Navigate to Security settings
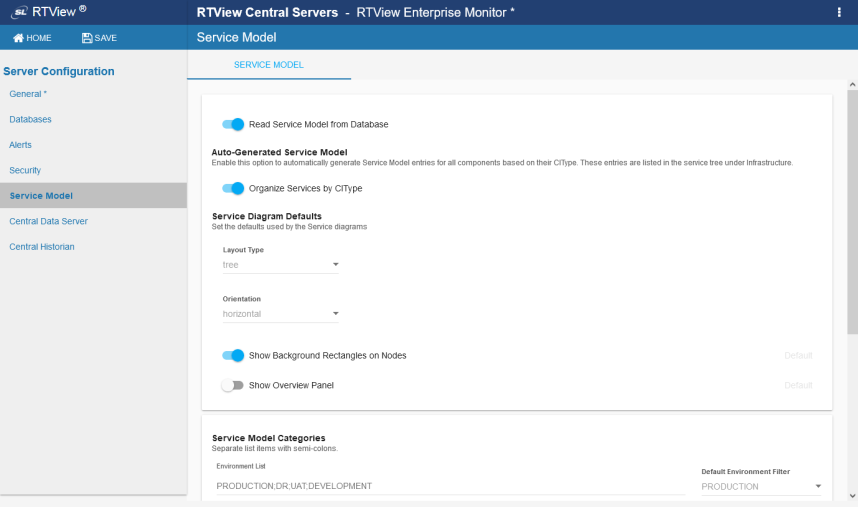Screen dimensions: 858x507 (x=25, y=170)
